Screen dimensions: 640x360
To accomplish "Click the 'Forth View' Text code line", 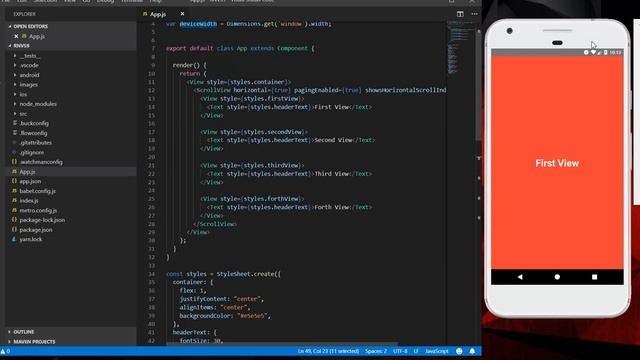I will pos(289,207).
